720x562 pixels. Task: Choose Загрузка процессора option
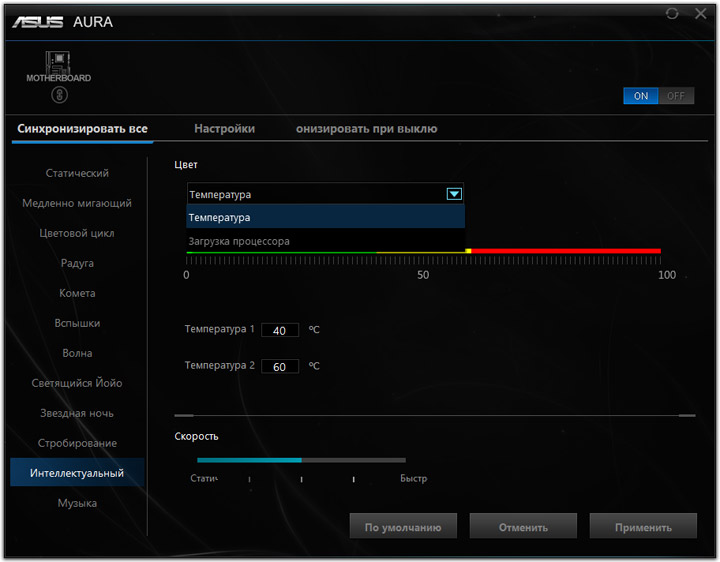click(325, 241)
